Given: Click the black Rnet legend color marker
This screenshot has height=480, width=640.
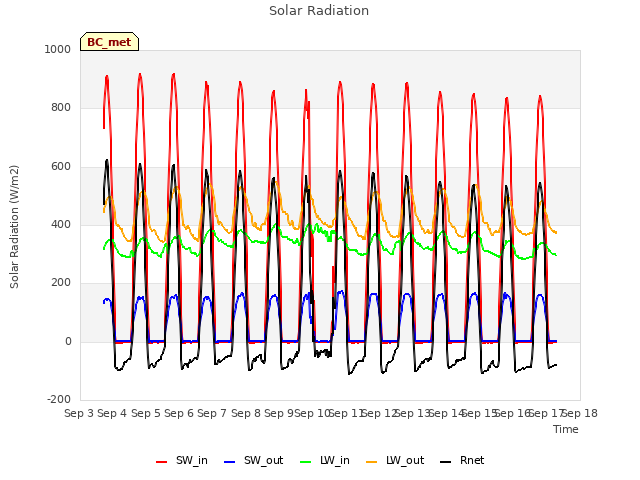Looking at the screenshot, I should (446, 462).
